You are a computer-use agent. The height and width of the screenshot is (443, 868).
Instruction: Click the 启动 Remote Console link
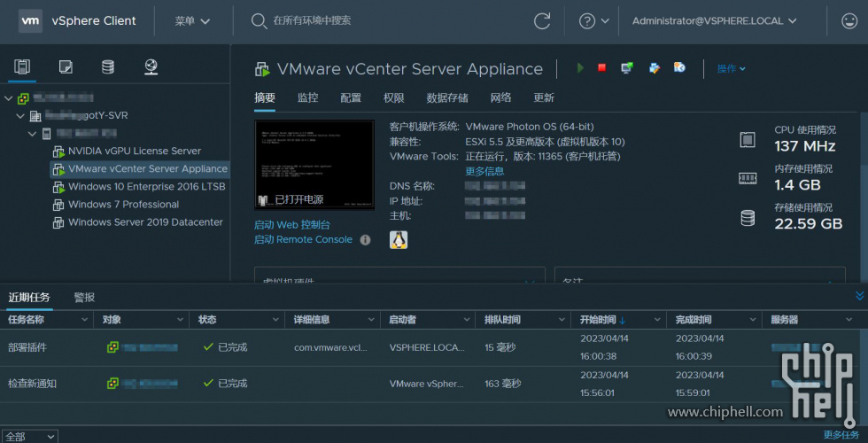click(303, 240)
